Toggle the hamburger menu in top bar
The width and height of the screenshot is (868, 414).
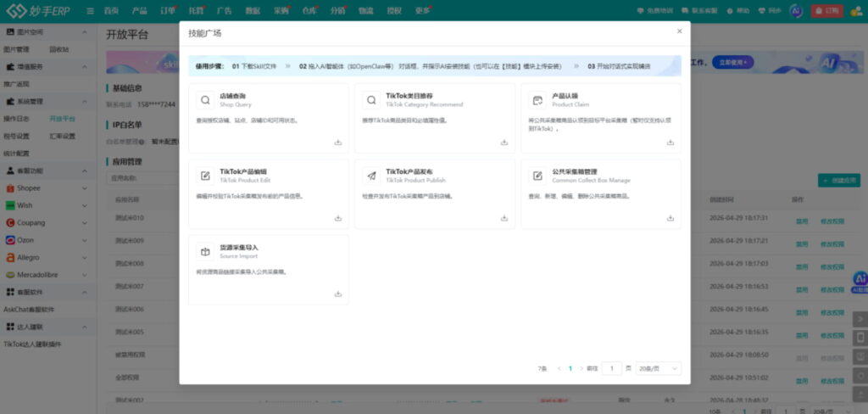pyautogui.click(x=90, y=10)
